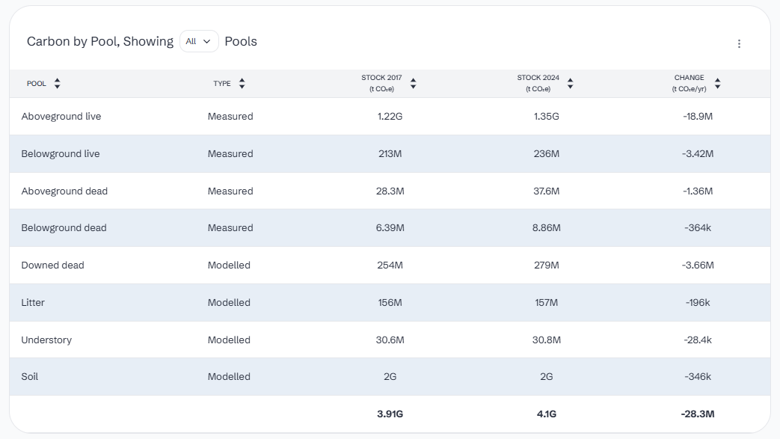Click Measured type for Belowground dead
Screen dimensions: 780x439
coord(230,228)
